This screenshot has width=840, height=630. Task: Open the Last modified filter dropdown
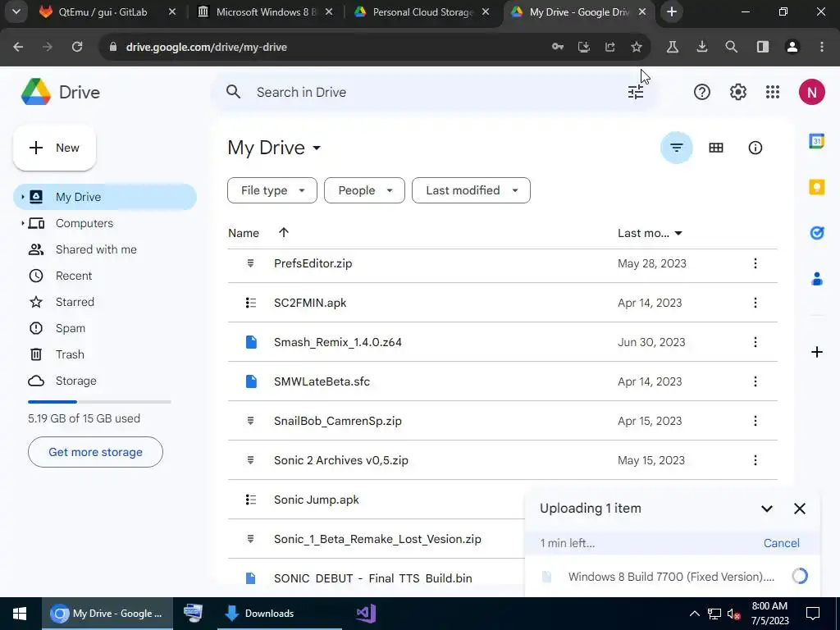click(x=471, y=190)
